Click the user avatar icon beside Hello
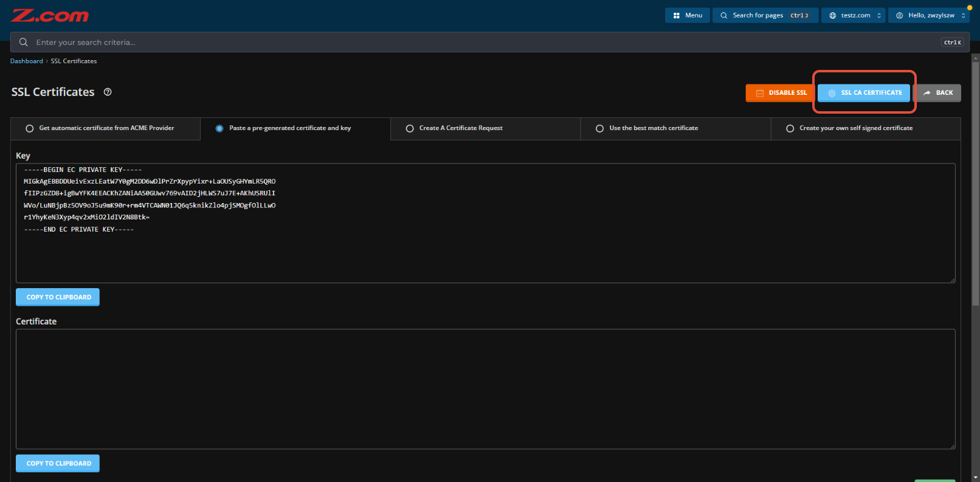Screen dimensions: 980x482 (900, 16)
